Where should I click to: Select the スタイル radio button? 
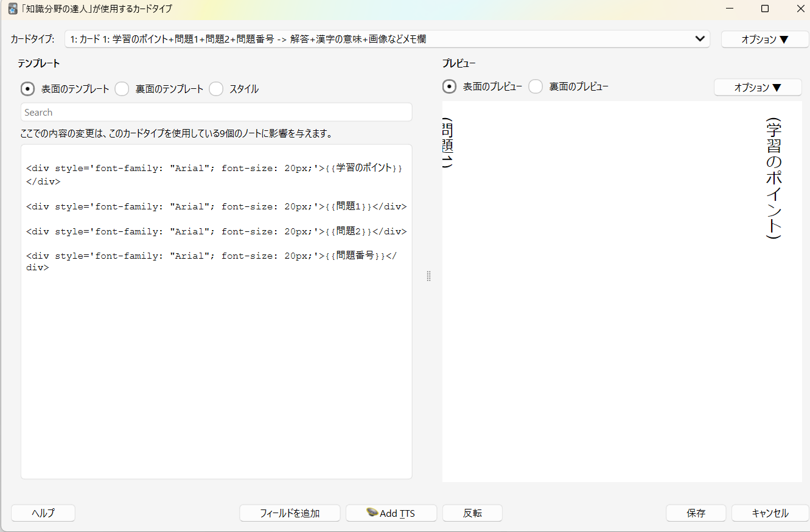216,89
